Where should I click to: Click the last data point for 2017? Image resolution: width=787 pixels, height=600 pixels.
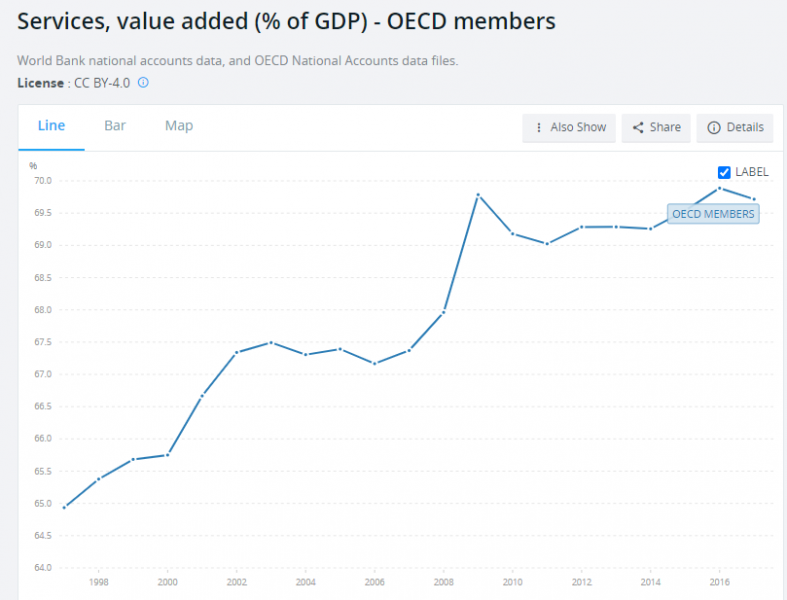click(754, 199)
